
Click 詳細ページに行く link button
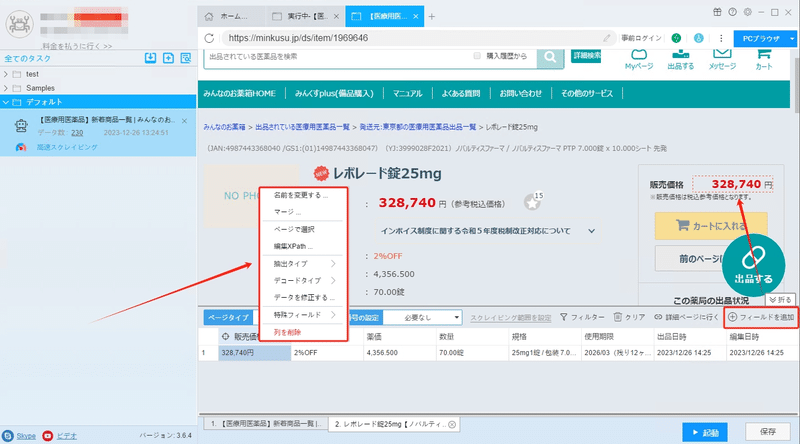686,317
